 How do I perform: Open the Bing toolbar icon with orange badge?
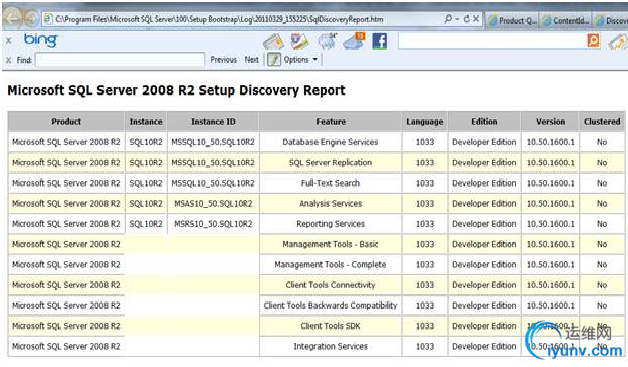pos(354,41)
